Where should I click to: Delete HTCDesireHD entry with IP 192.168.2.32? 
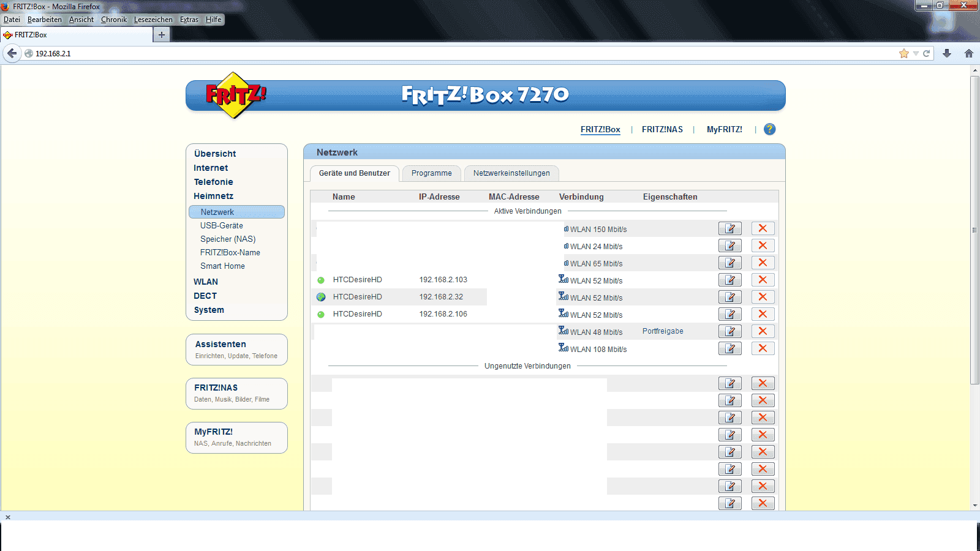763,297
